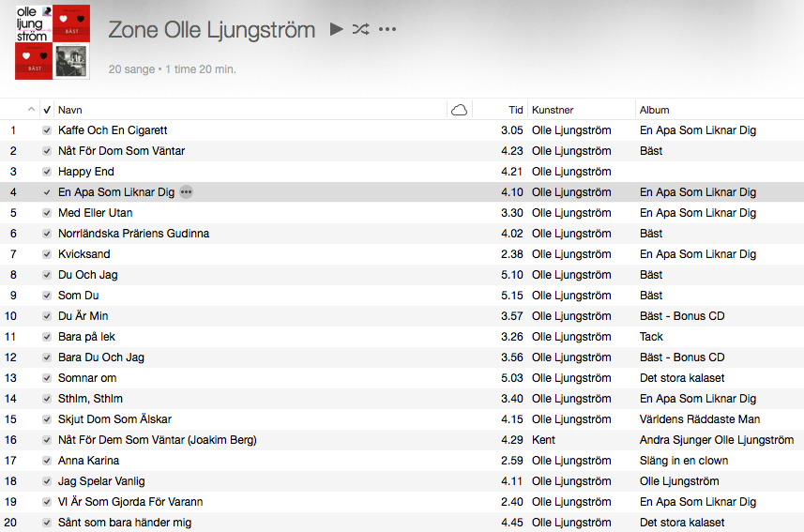The image size is (804, 532).
Task: Select the song Anna Karina
Action: [x=88, y=461]
